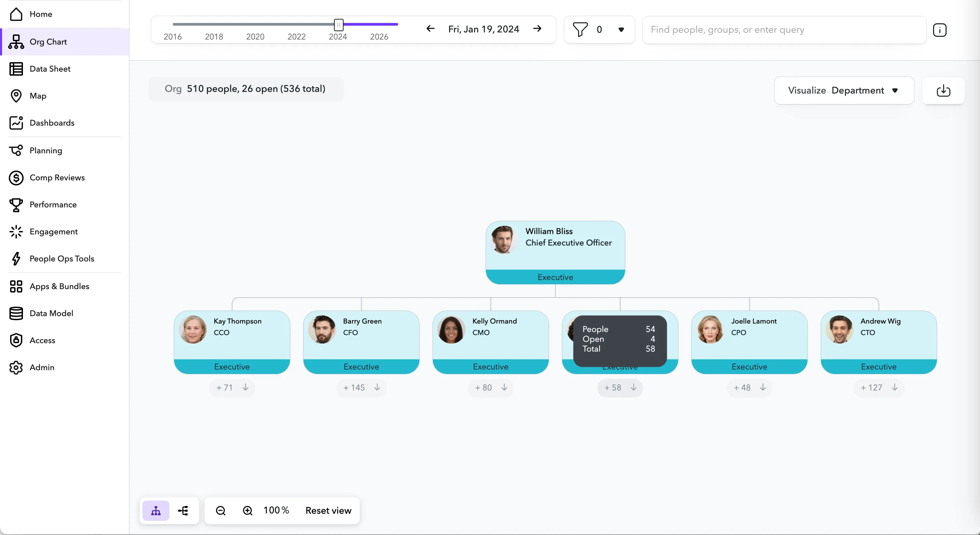
Task: Expand Barry Green's +145 reports
Action: tap(361, 388)
